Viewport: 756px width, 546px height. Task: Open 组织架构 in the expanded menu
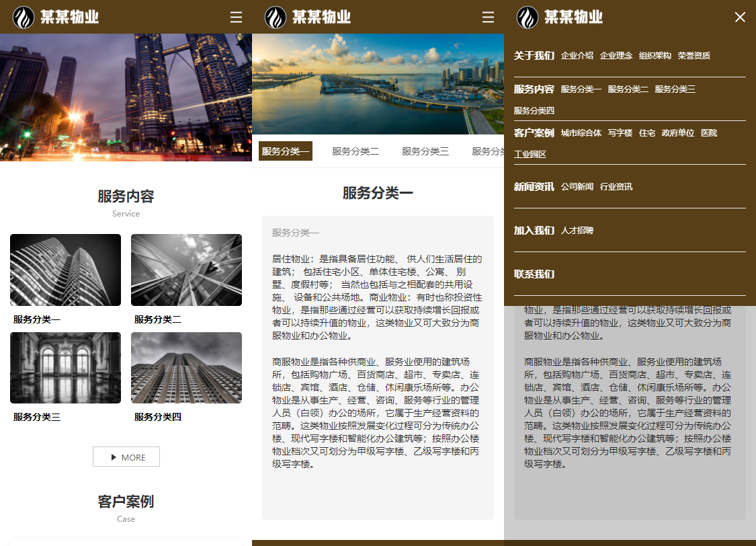(x=655, y=55)
